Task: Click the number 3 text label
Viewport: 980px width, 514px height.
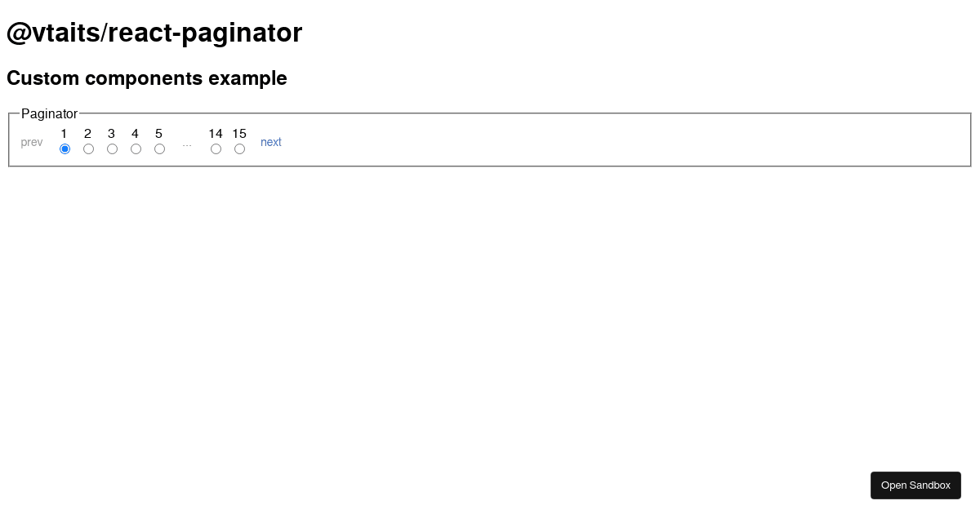Action: click(x=111, y=133)
